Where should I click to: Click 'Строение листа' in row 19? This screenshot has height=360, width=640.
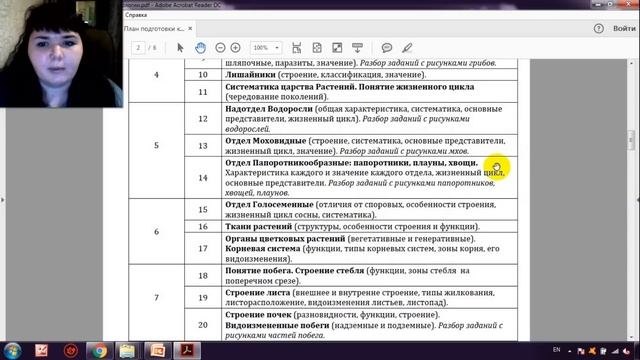[x=258, y=293]
